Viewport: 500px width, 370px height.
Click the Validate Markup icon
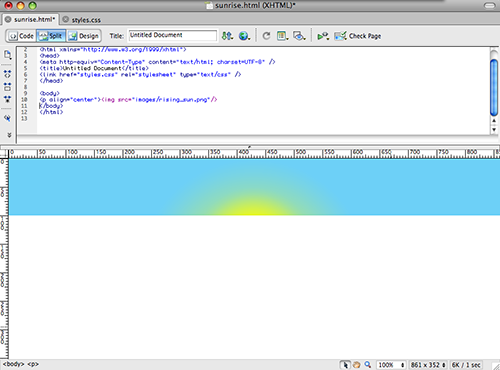[x=323, y=36]
